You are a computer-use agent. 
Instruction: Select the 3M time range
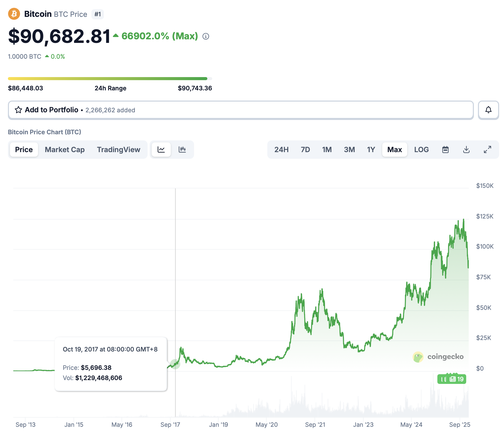point(349,150)
